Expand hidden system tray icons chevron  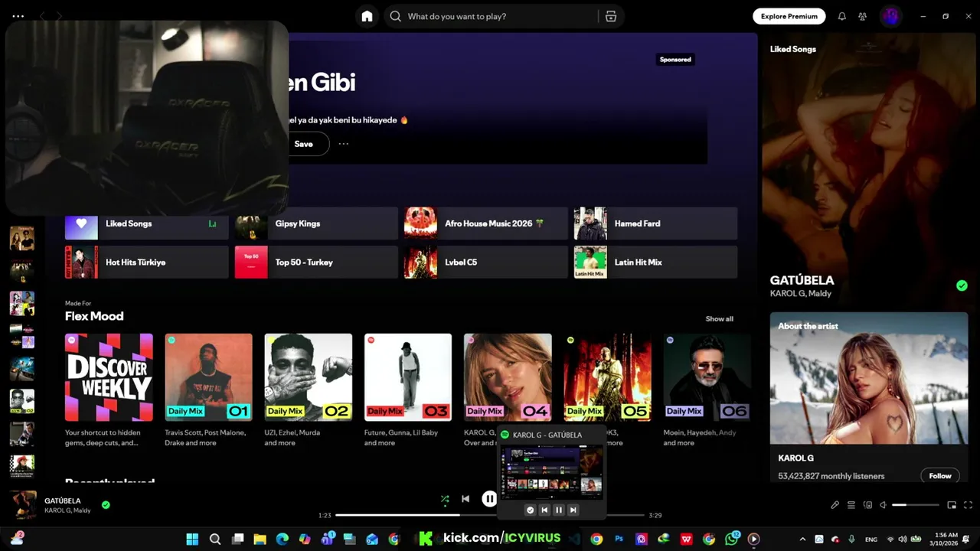[802, 539]
